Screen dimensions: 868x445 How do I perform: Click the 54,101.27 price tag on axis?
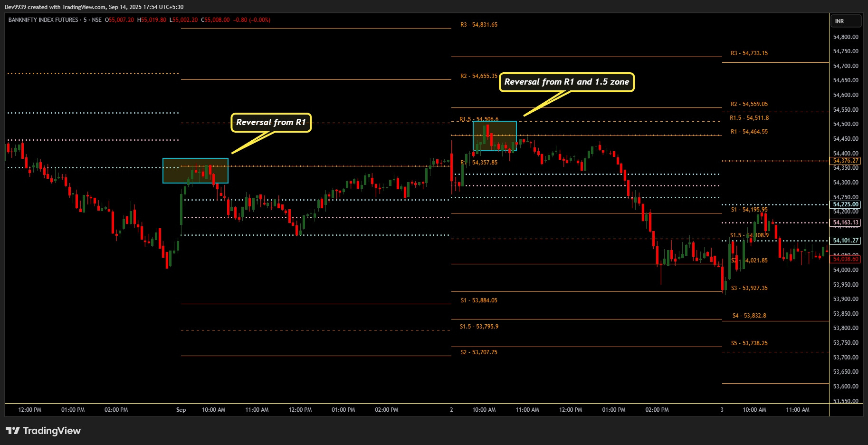pyautogui.click(x=846, y=241)
